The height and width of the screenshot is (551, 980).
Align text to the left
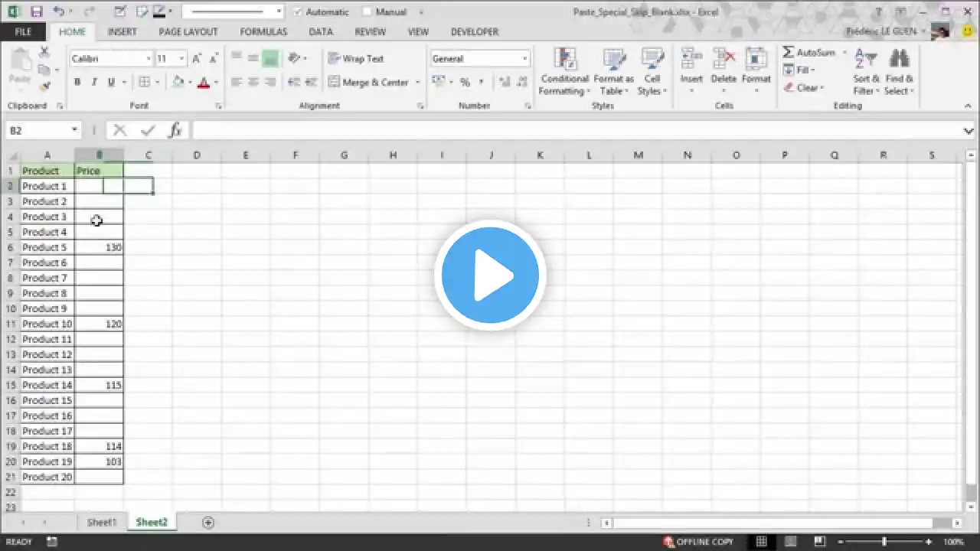[236, 83]
